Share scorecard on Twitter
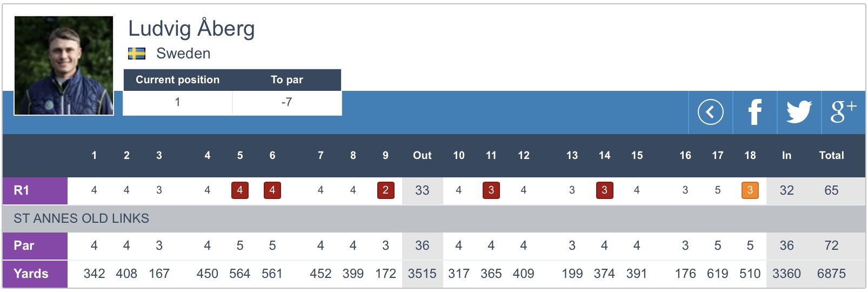Image resolution: width=868 pixels, height=292 pixels. click(799, 112)
